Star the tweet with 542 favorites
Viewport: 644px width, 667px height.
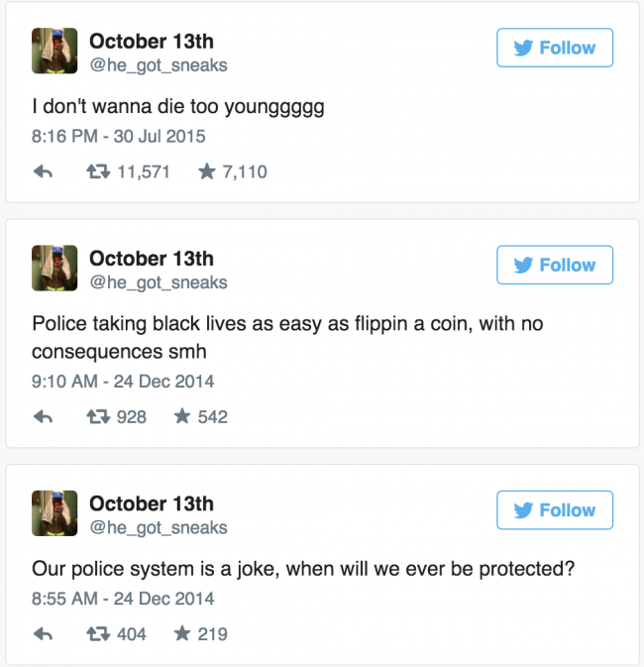(182, 416)
